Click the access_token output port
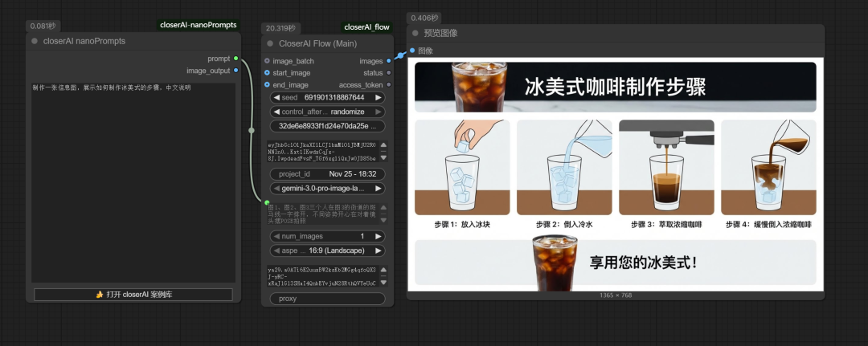 coord(389,84)
